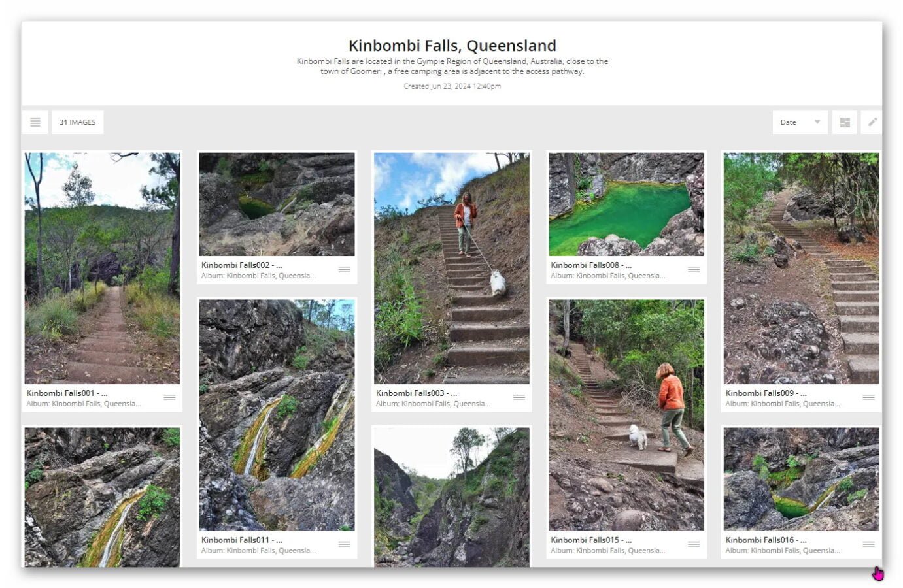Click album link under Kinbombi Falls015
This screenshot has width=903, height=588.
[607, 551]
